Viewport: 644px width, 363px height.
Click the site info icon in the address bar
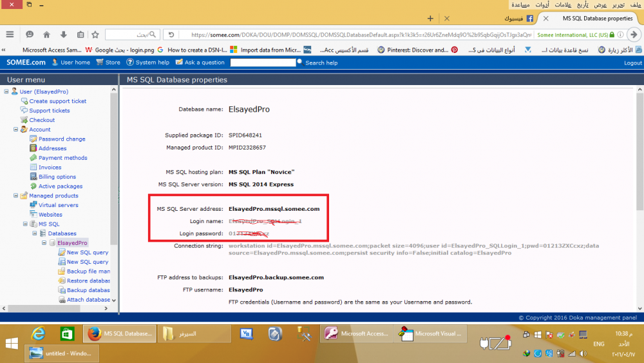[621, 35]
